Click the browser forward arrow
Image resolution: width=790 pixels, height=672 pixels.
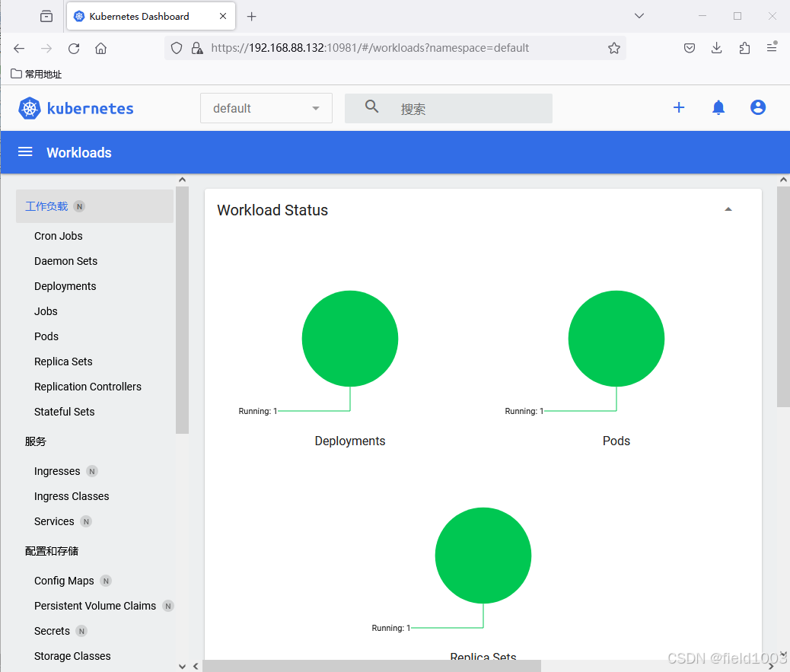click(x=46, y=49)
